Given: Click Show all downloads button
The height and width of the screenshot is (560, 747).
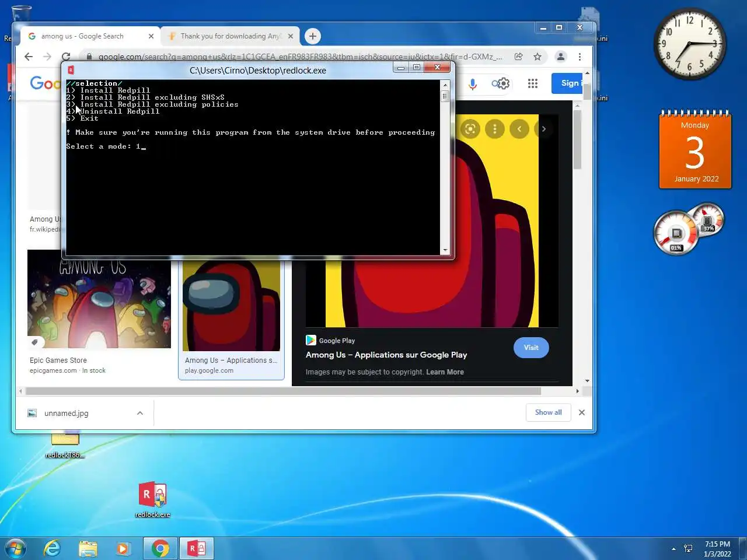Looking at the screenshot, I should pos(548,412).
